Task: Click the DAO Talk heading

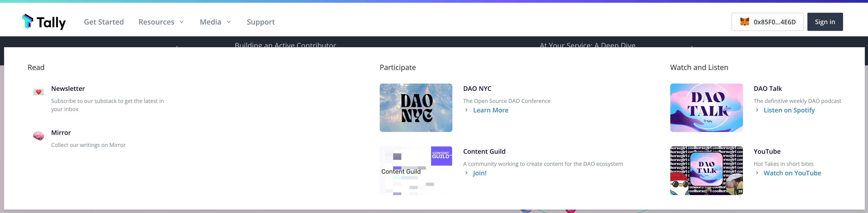Action: point(768,89)
